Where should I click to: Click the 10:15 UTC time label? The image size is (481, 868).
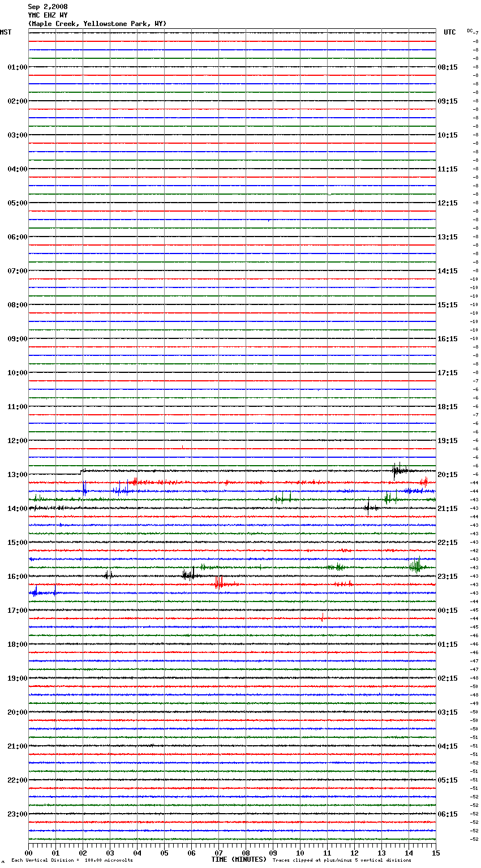coord(448,135)
